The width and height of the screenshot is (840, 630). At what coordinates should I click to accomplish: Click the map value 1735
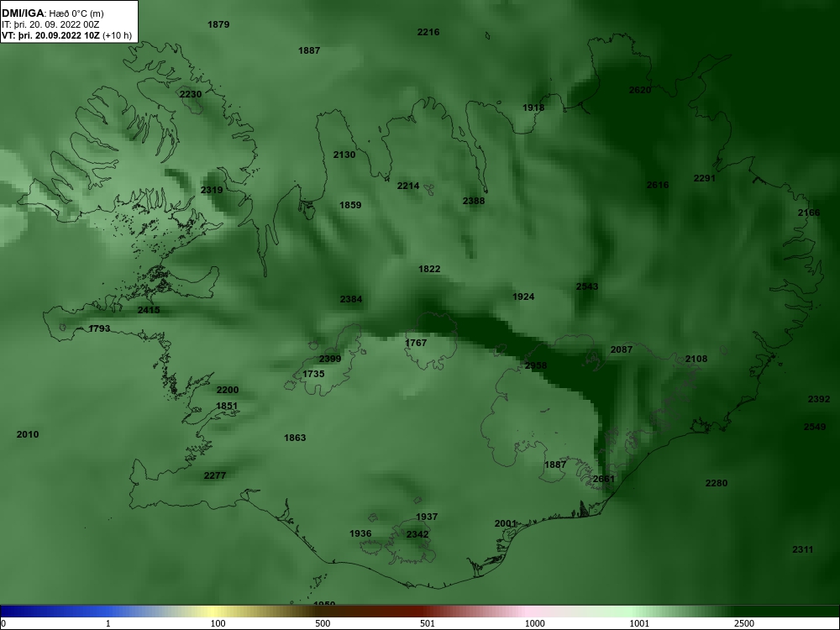(x=312, y=374)
